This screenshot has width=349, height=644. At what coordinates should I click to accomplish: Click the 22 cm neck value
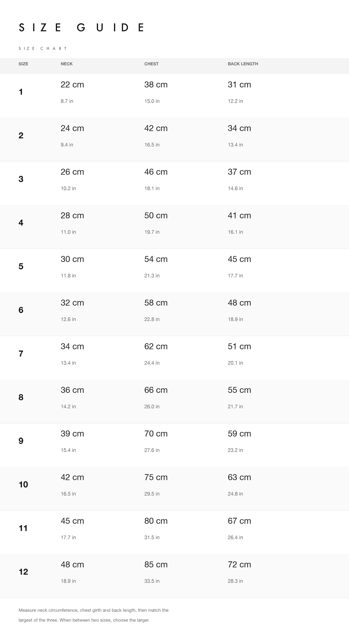pyautogui.click(x=72, y=85)
